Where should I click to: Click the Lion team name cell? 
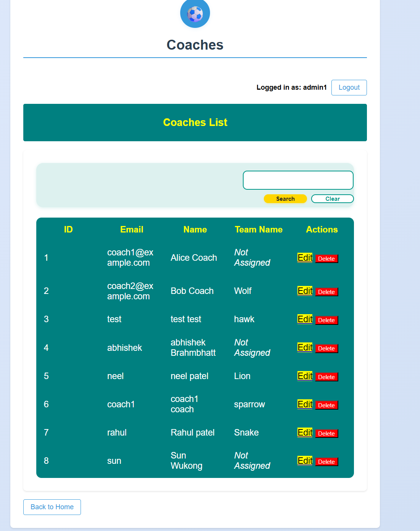tap(242, 376)
